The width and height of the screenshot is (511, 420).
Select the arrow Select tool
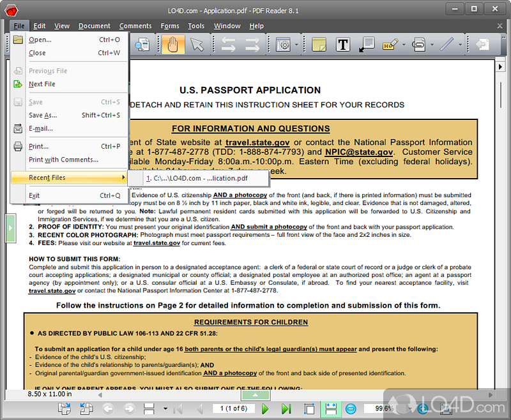(x=197, y=44)
